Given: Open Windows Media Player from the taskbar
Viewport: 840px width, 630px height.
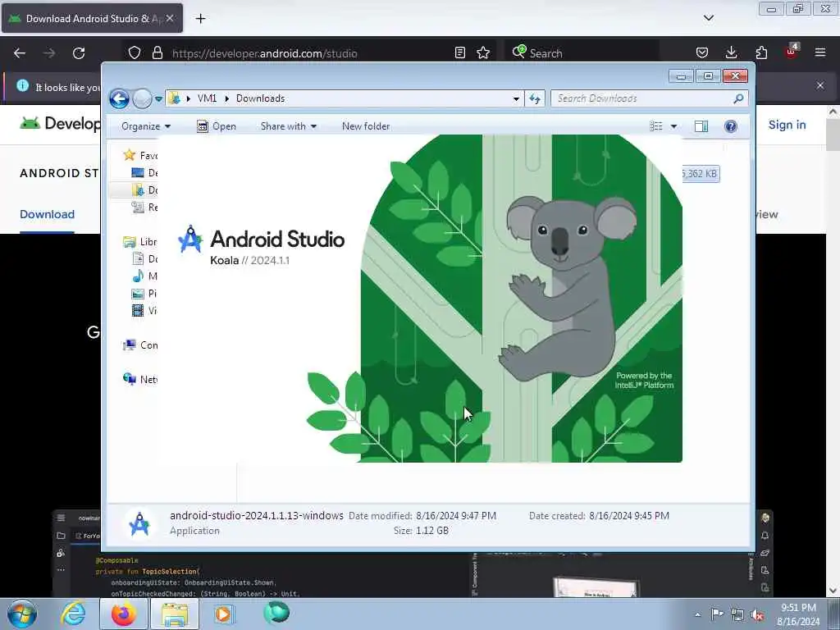Looking at the screenshot, I should click(223, 614).
